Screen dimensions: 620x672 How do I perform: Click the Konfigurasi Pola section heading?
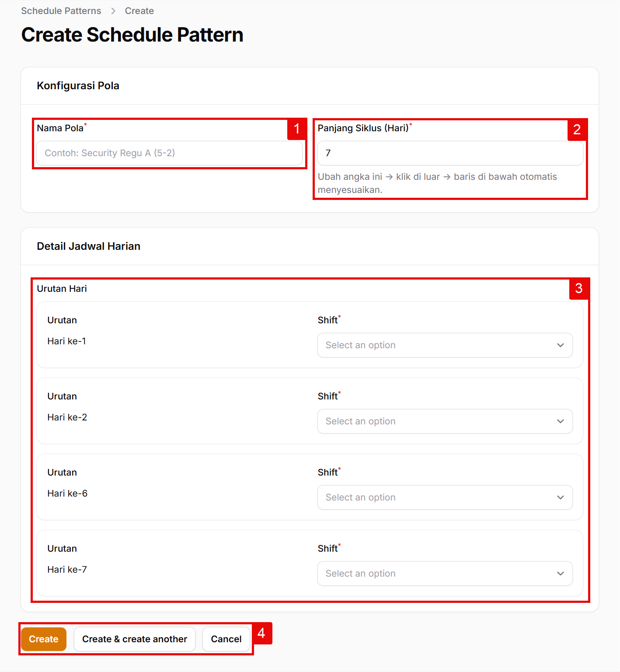78,86
